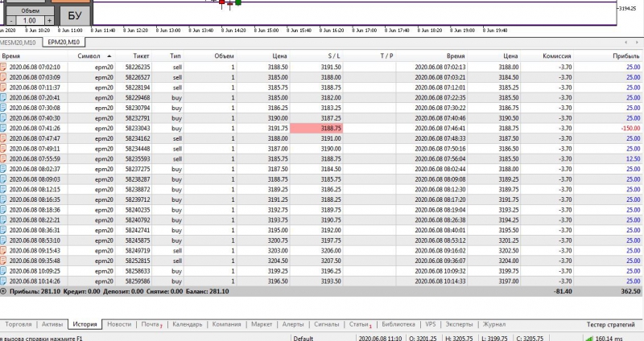Sort by Объем column header
The width and height of the screenshot is (644, 341).
224,55
